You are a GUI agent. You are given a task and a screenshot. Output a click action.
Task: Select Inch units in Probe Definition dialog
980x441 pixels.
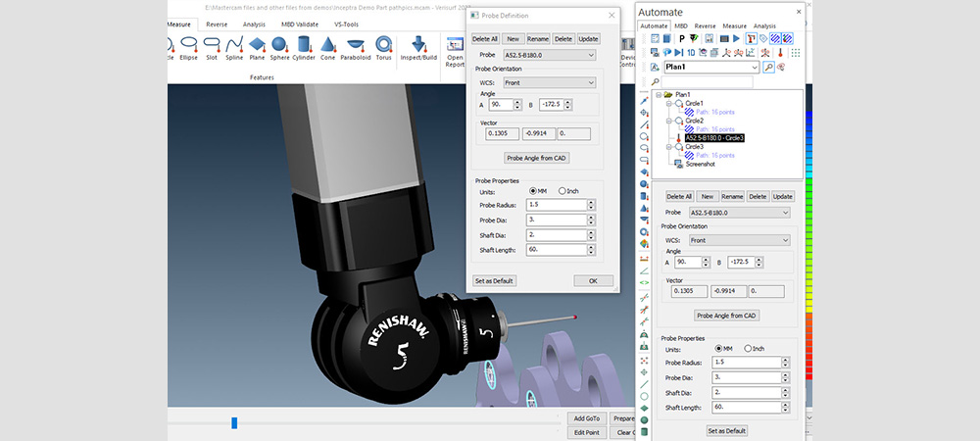pyautogui.click(x=562, y=191)
